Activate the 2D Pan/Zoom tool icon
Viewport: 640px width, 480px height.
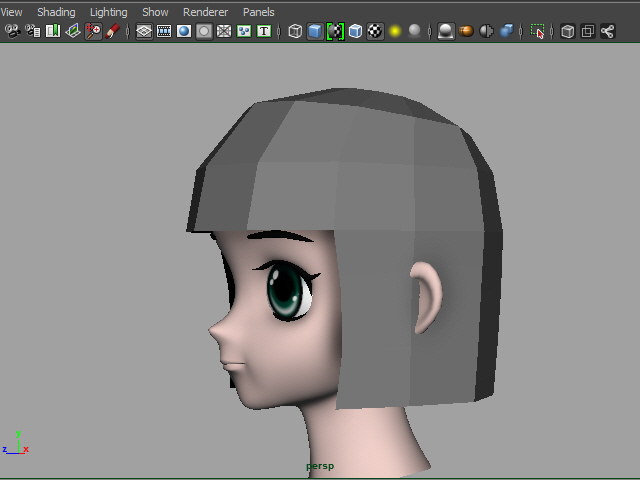(x=93, y=31)
